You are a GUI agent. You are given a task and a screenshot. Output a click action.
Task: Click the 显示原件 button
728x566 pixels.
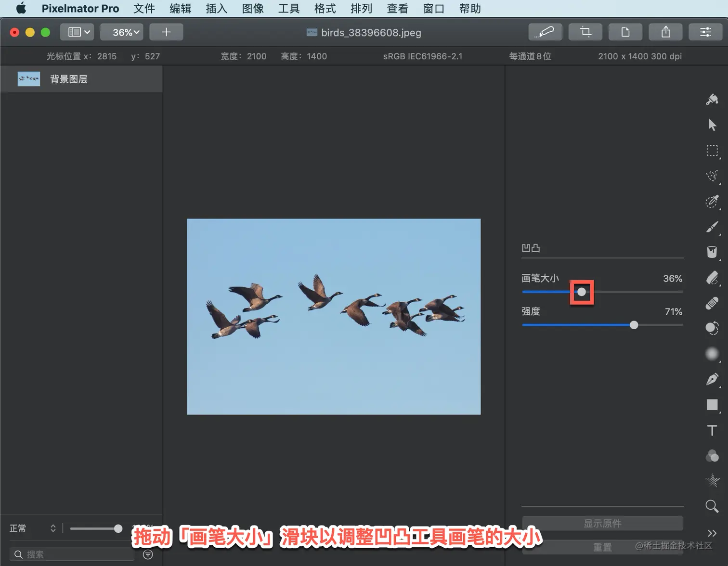[x=602, y=523]
